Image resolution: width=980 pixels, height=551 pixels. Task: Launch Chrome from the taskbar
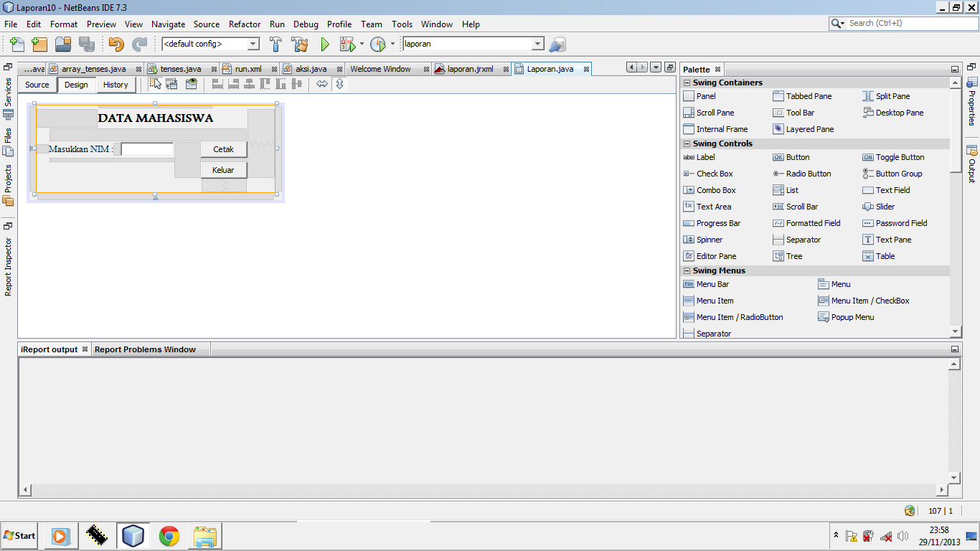coord(169,535)
